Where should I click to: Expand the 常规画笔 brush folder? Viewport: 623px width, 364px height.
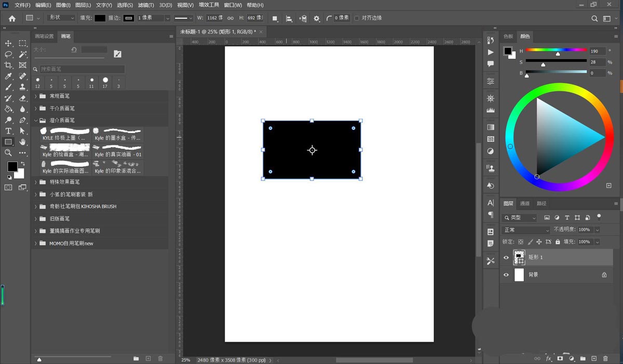[36, 96]
